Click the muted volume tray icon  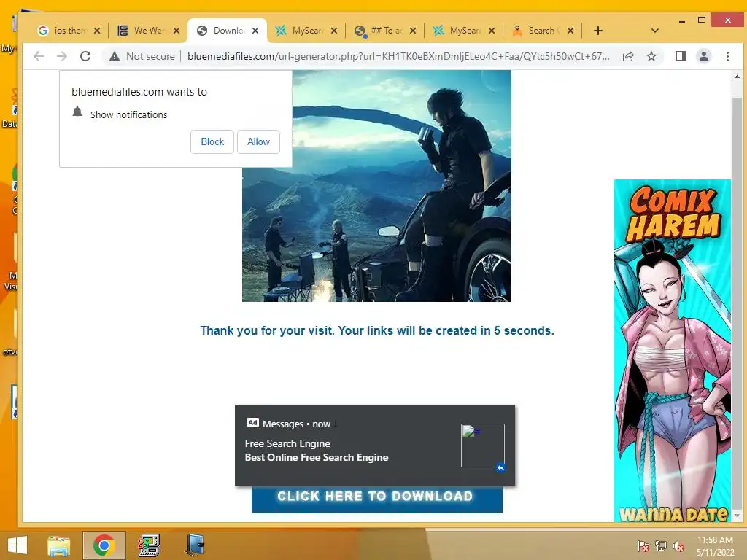(678, 545)
